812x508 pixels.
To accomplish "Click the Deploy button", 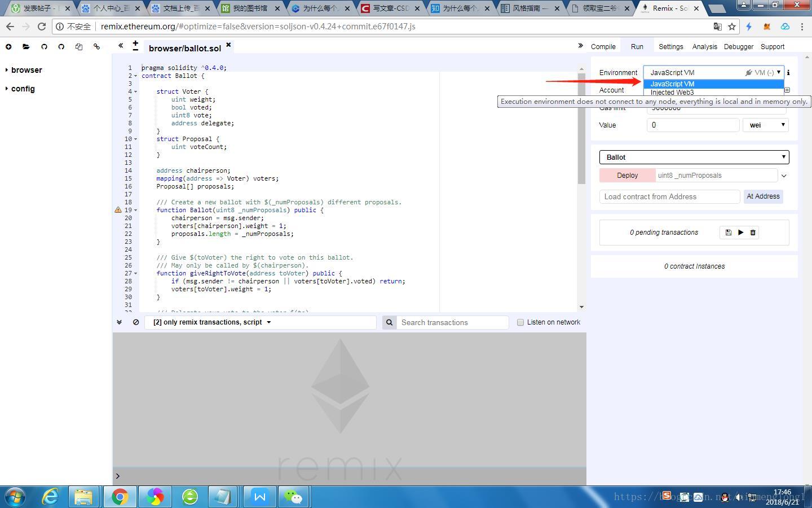I will [628, 176].
